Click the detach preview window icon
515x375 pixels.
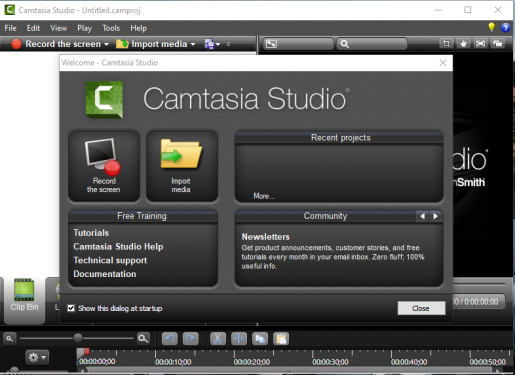click(x=498, y=43)
